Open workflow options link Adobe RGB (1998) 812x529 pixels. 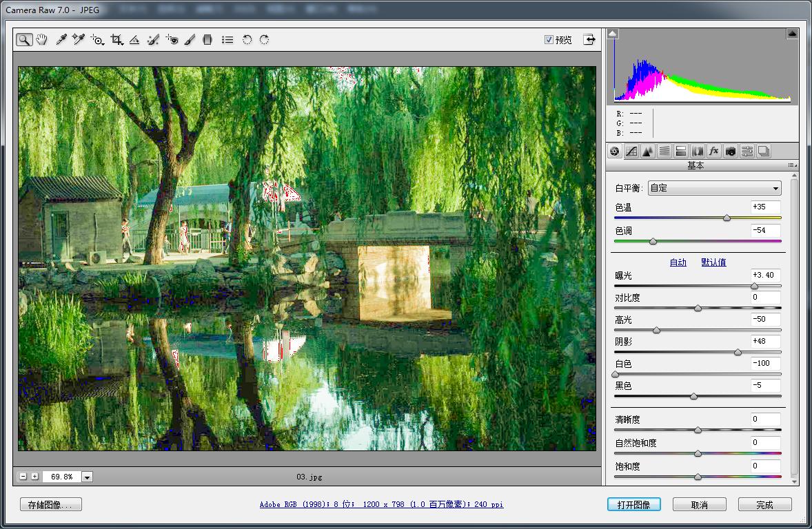click(382, 504)
